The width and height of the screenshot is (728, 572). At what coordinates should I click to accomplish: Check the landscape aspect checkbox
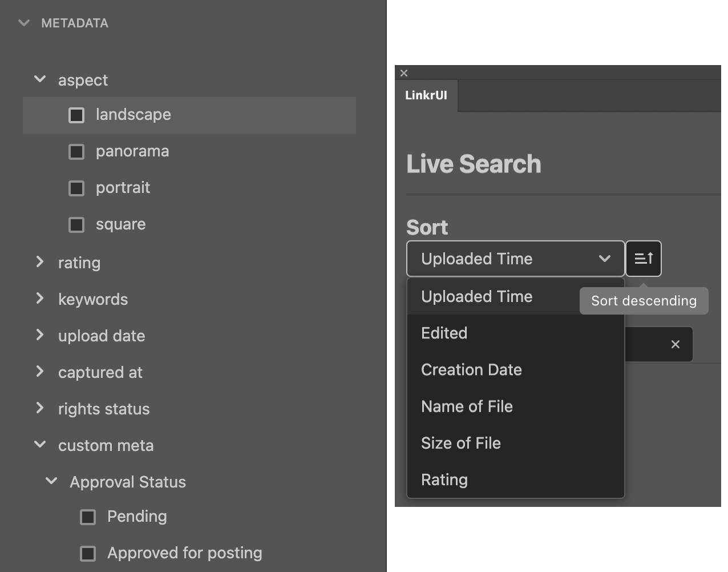(x=76, y=115)
